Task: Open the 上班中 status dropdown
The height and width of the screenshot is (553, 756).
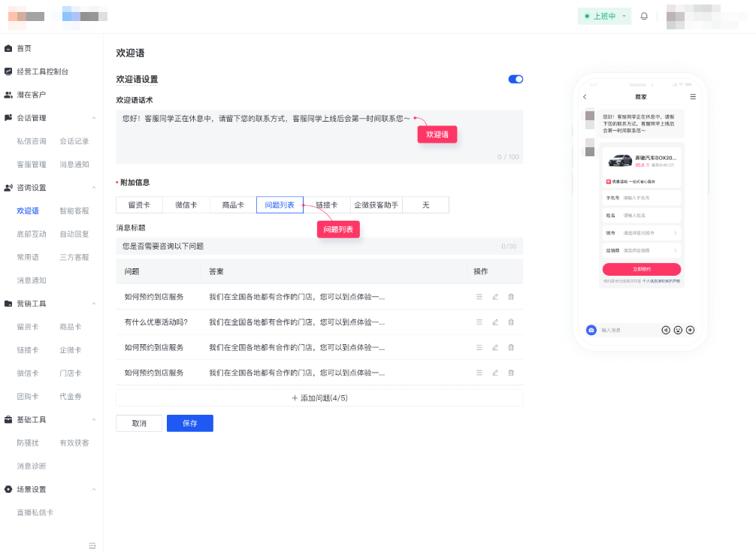Action: (x=604, y=15)
